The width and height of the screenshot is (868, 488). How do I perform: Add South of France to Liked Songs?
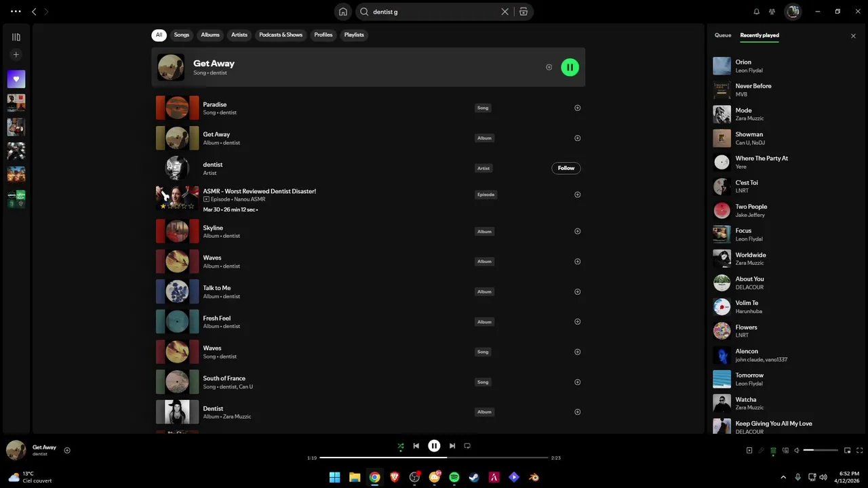[x=578, y=382]
